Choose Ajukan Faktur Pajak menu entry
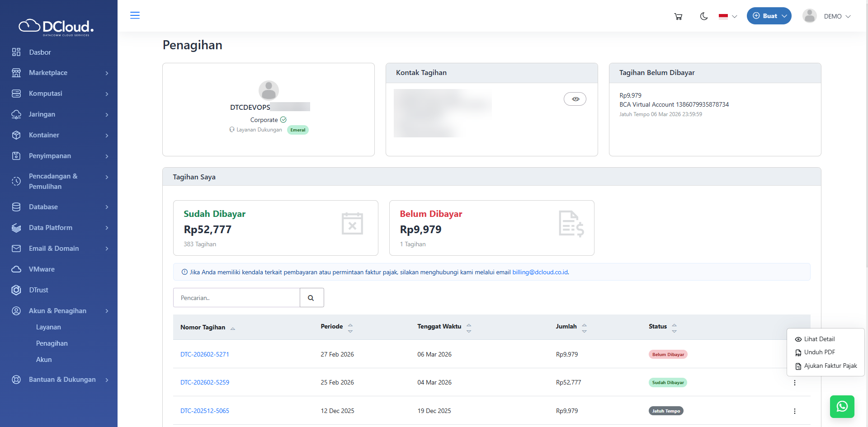Screen dimensions: 868x427 [830, 366]
